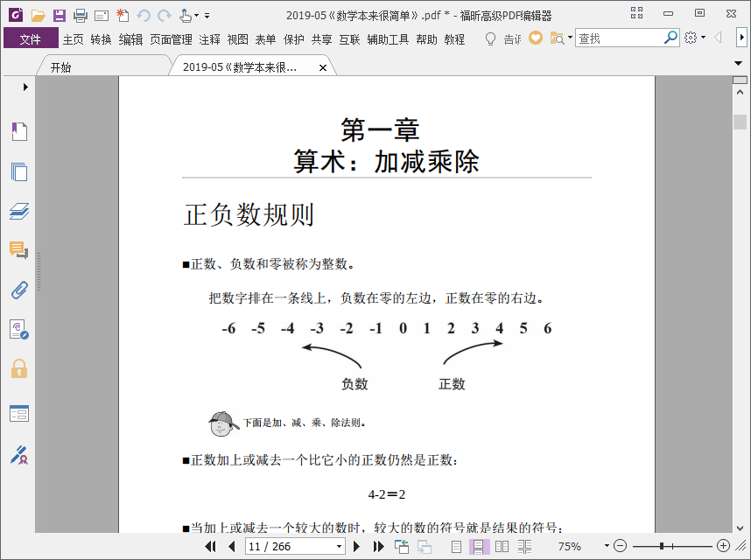Toggle continuous page view mode
Screen dimensions: 751x560
(x=478, y=546)
